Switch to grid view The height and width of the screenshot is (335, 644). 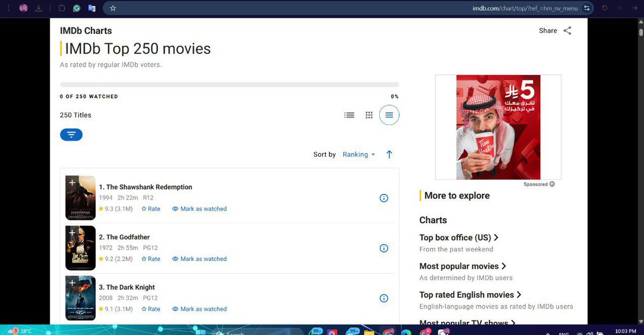[369, 115]
